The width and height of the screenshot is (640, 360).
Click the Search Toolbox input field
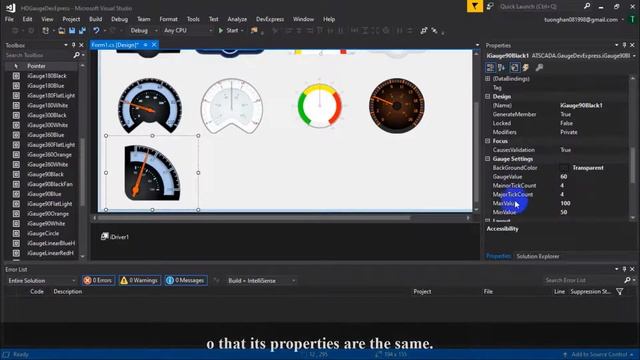pyautogui.click(x=39, y=55)
